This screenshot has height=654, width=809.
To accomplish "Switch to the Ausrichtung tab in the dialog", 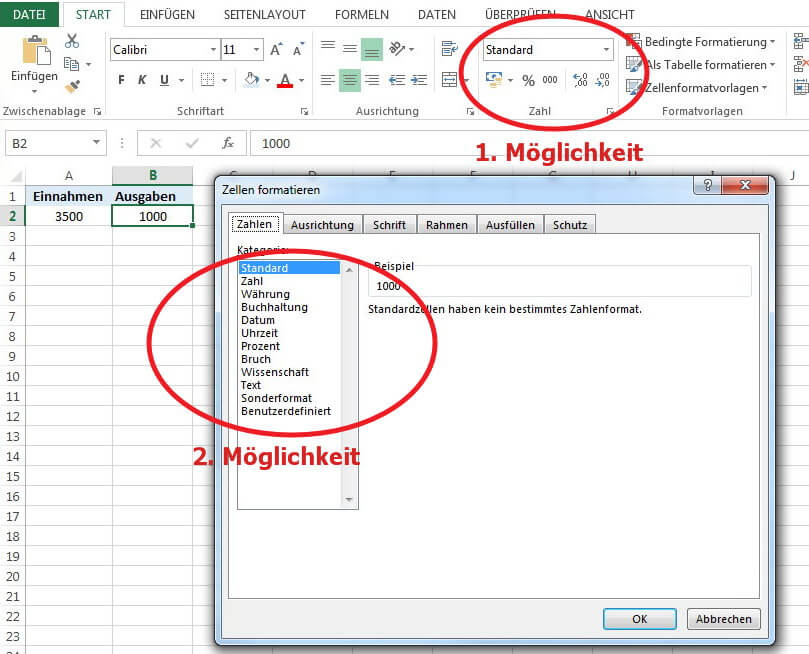I will coord(322,225).
